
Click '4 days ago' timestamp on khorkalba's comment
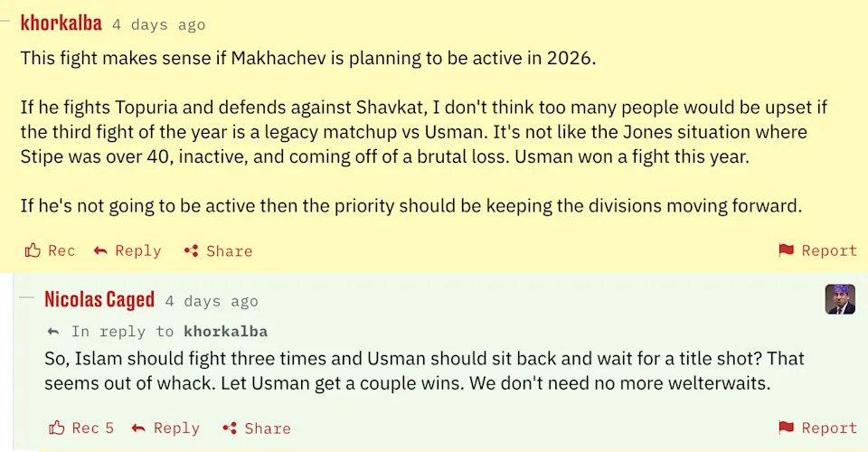158,24
